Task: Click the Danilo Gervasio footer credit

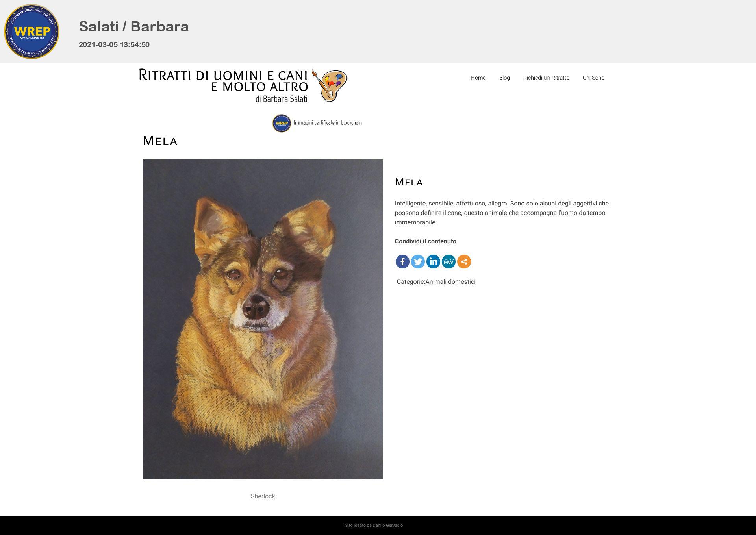Action: [x=387, y=525]
